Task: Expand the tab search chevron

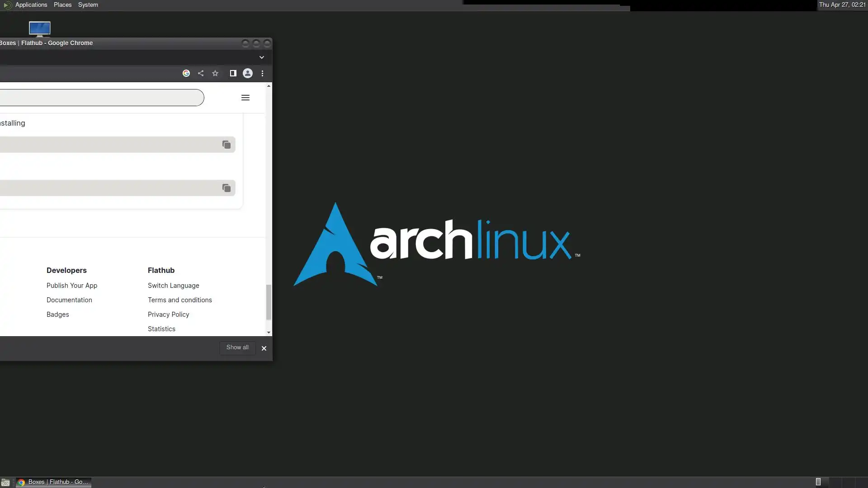Action: point(261,57)
